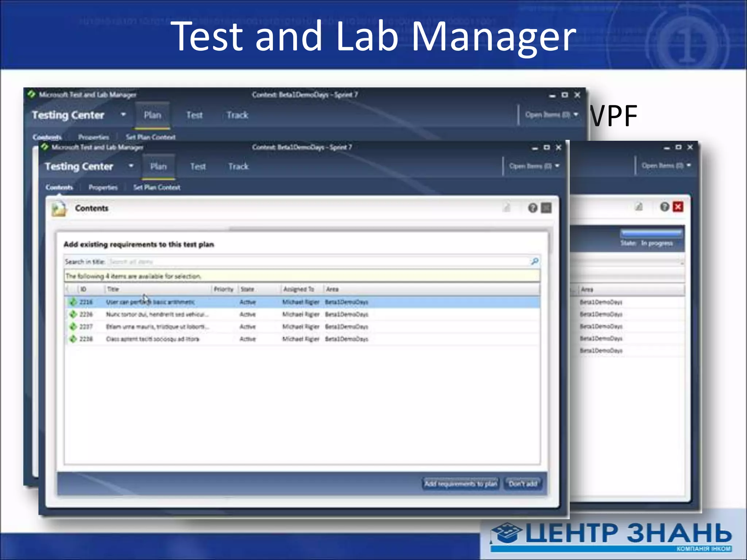This screenshot has width=747, height=560.
Task: Select row 'Etiam urna mauris, tristique ut loborti...'
Action: coord(303,327)
